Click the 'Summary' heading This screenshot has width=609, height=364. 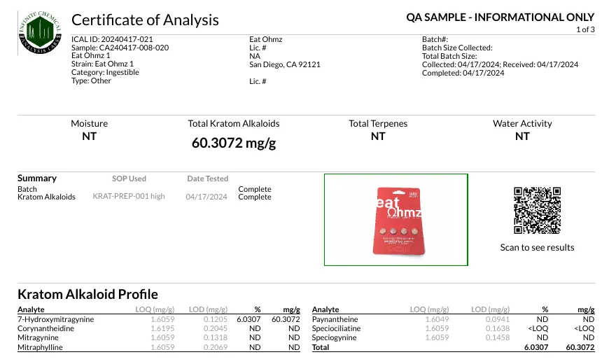(x=37, y=178)
